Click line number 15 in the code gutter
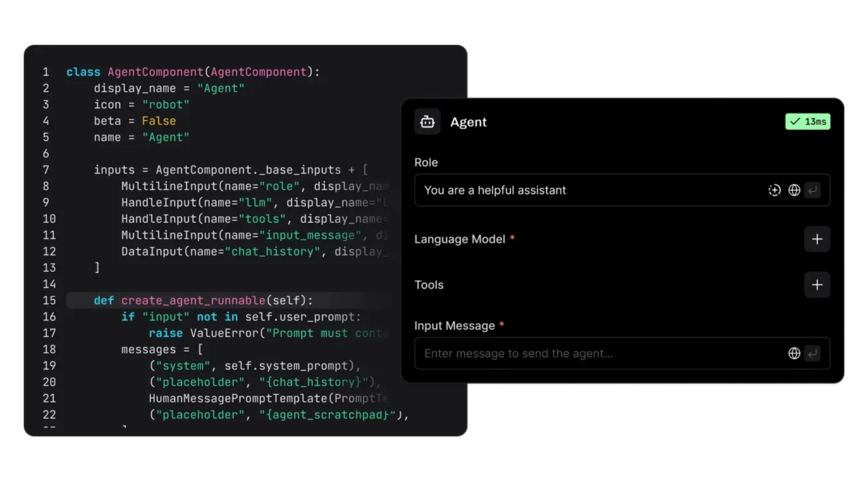 49,301
